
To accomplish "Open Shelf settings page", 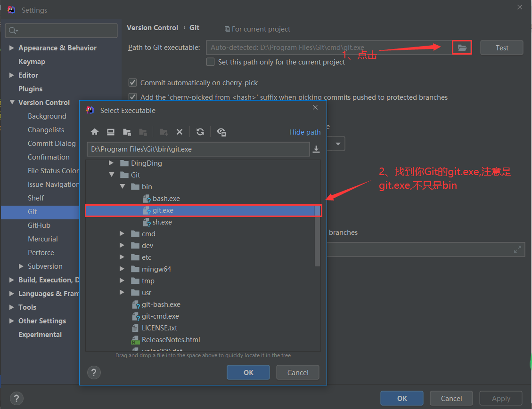I will (36, 198).
